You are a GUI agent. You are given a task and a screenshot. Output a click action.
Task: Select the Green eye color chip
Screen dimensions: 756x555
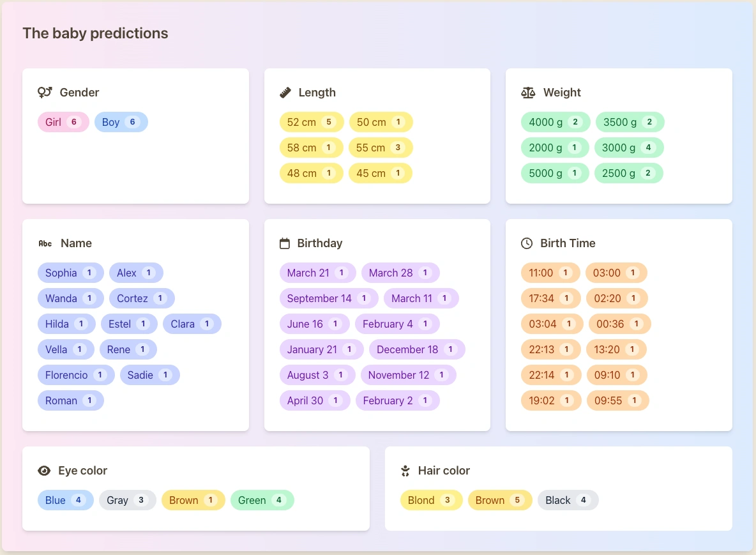(262, 500)
